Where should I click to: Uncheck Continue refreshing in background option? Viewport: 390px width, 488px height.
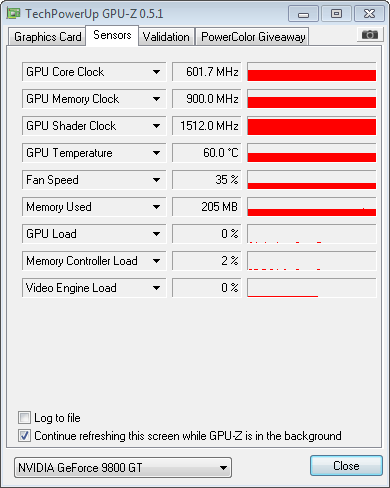[x=25, y=436]
